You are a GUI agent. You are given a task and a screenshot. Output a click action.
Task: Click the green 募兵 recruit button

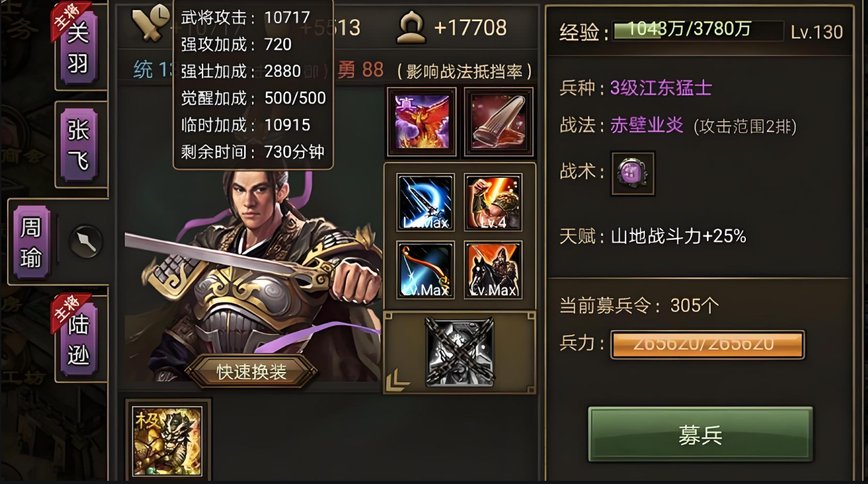point(701,434)
